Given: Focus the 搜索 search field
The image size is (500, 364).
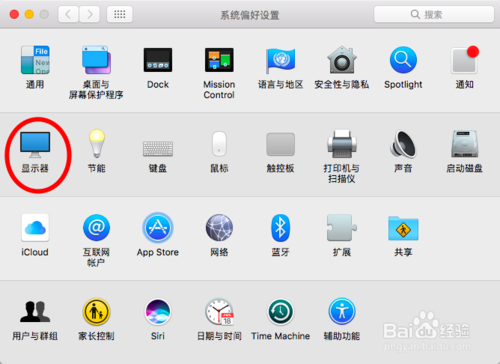Looking at the screenshot, I should click(434, 14).
